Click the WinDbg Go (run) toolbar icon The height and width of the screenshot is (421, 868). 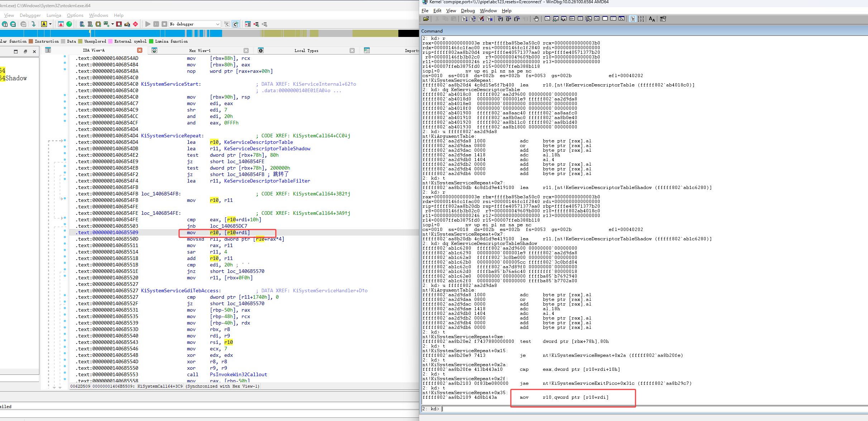point(464,19)
